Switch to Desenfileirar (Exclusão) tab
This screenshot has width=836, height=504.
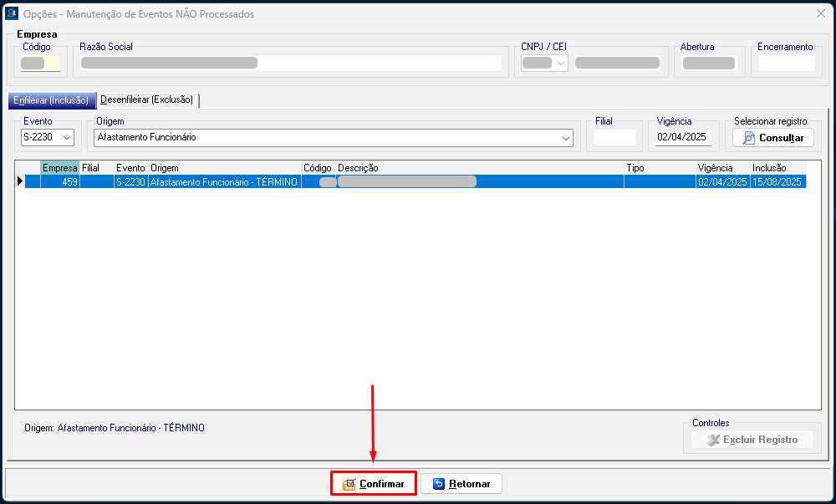pyautogui.click(x=146, y=99)
